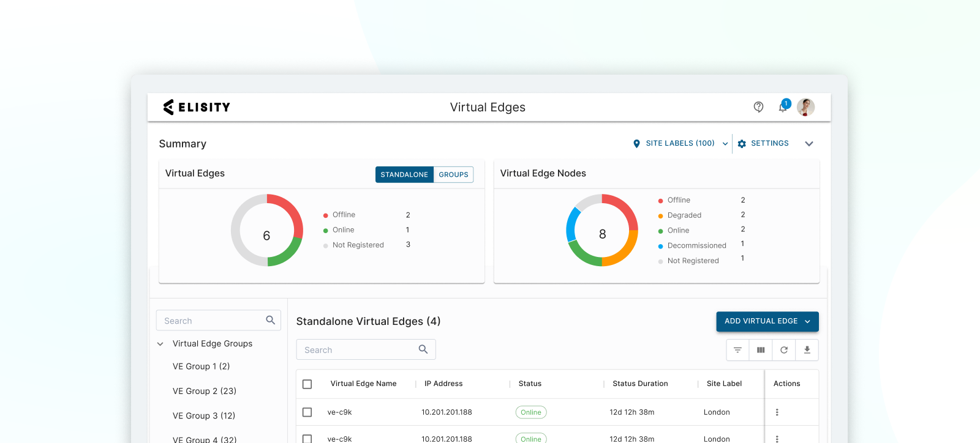Screen dimensions: 980x443
Task: Refresh the virtual edges table
Action: coord(784,350)
